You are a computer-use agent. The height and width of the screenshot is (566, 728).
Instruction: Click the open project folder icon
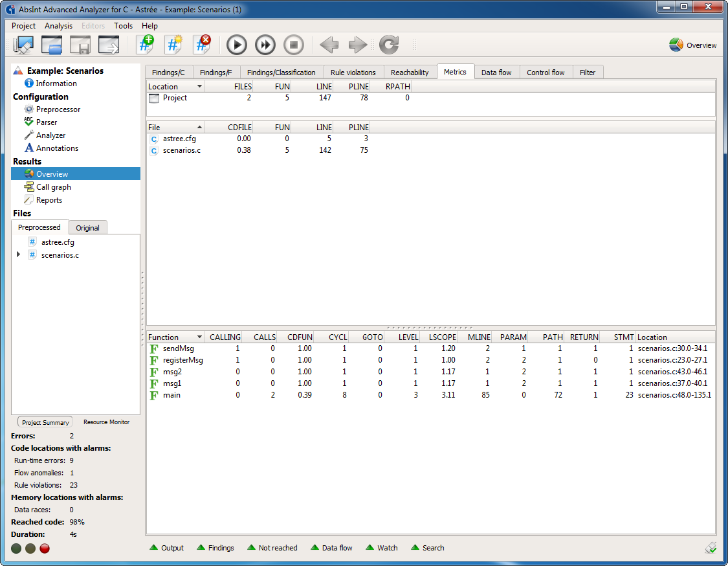[x=52, y=45]
